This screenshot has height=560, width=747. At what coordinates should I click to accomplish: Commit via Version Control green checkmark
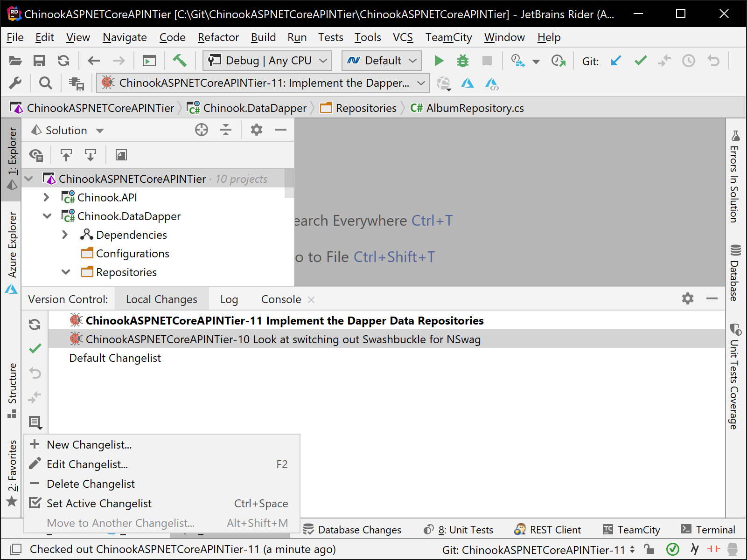[35, 348]
